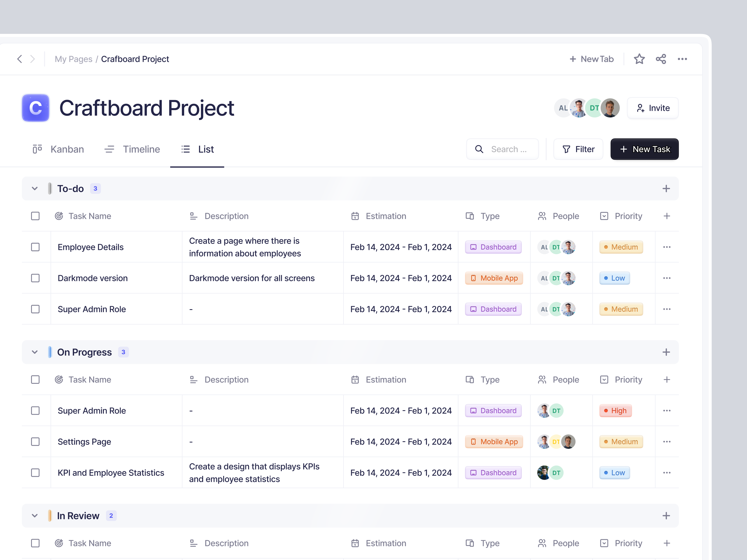Click the Invite button

[x=652, y=108]
